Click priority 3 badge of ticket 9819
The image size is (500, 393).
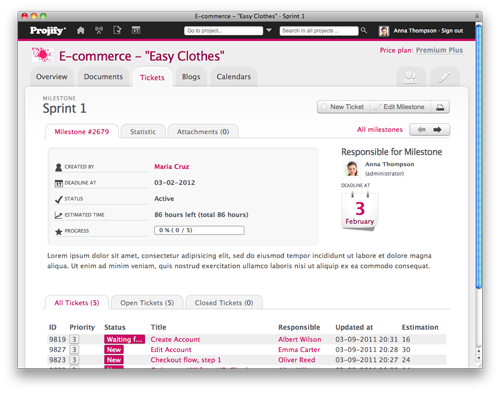(x=74, y=339)
